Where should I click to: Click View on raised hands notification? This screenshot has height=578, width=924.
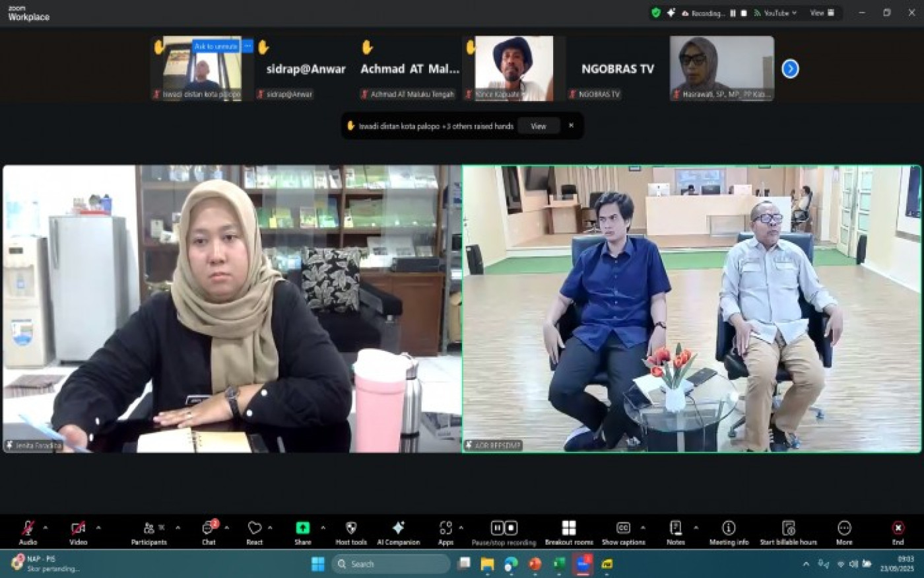(x=539, y=126)
